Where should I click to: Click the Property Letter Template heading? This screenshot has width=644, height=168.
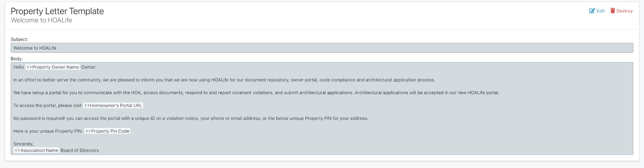pos(57,11)
